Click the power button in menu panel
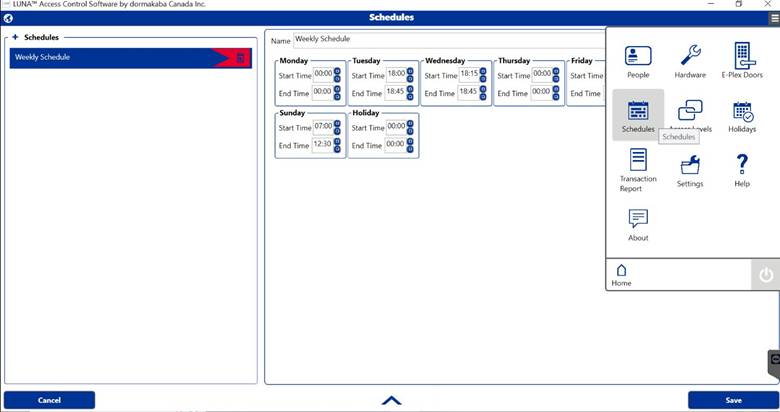Screen dimensions: 780x412 pyautogui.click(x=766, y=275)
